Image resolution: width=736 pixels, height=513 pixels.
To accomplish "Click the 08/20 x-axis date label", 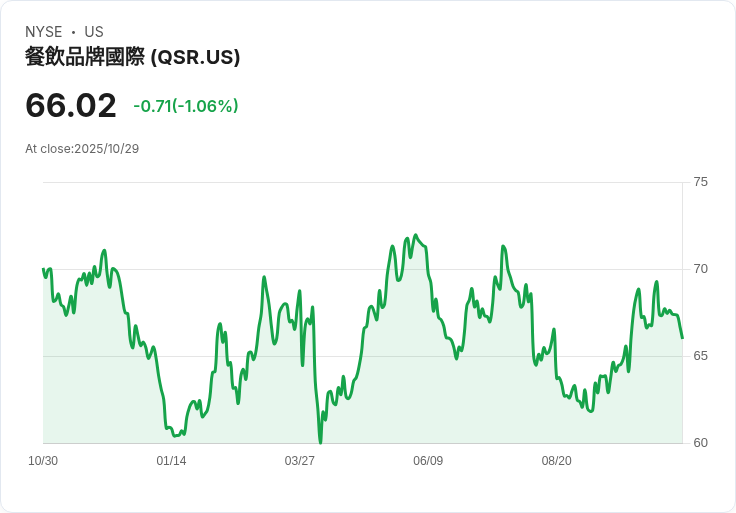I will click(x=557, y=461).
